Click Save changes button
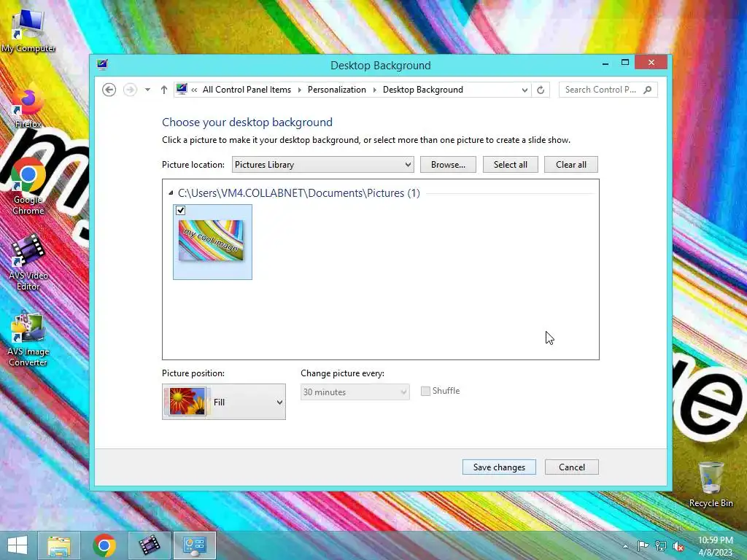The height and width of the screenshot is (560, 747). pyautogui.click(x=499, y=467)
